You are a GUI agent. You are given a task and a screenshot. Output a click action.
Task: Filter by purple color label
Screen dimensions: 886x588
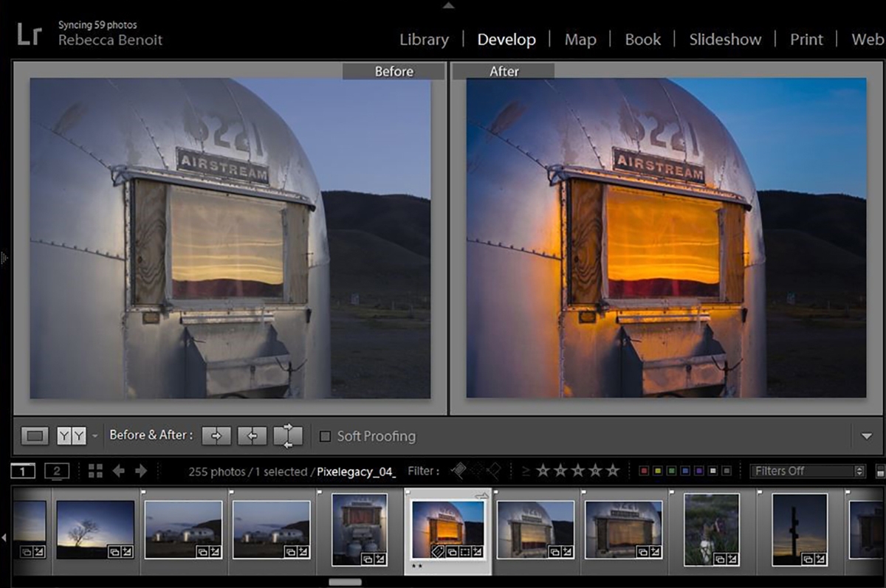[x=698, y=471]
